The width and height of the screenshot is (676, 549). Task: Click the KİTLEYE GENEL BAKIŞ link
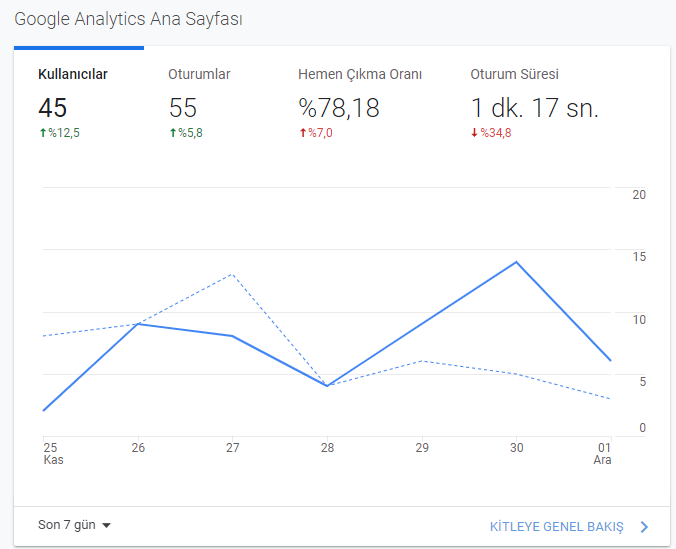(x=557, y=527)
